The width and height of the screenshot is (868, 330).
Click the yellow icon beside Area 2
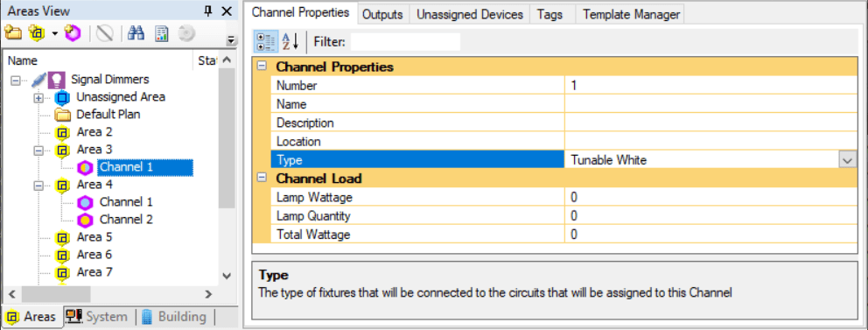point(62,132)
